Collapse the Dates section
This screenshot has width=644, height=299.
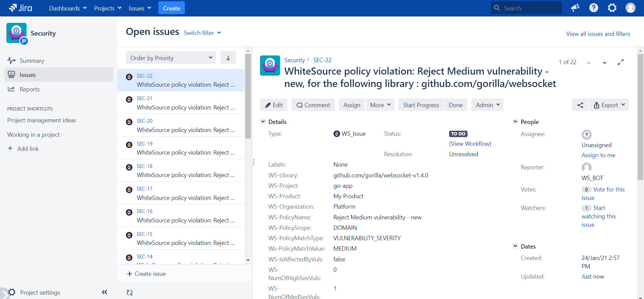click(515, 246)
